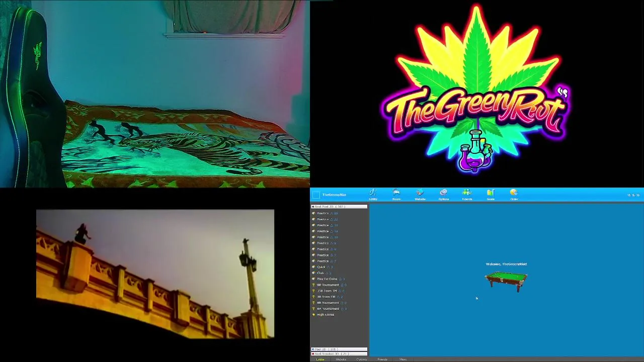The width and height of the screenshot is (644, 362).
Task: Open the Order icon in the top toolbar
Action: (x=514, y=195)
